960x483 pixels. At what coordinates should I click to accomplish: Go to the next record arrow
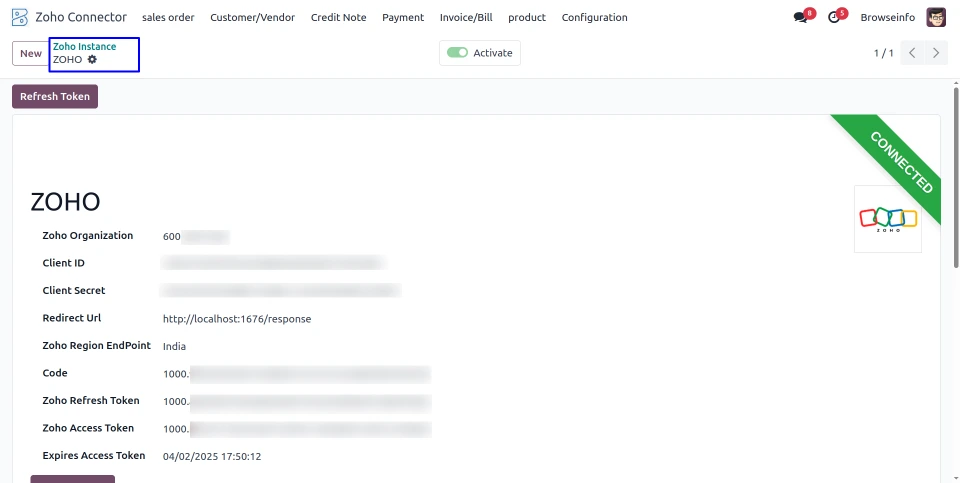(x=936, y=53)
